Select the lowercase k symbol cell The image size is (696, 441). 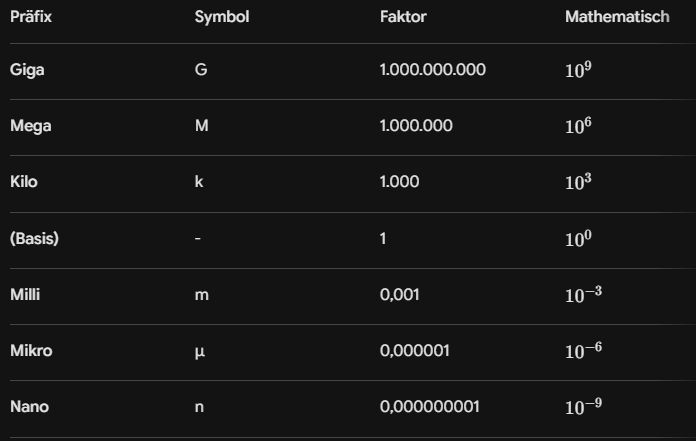[199, 182]
